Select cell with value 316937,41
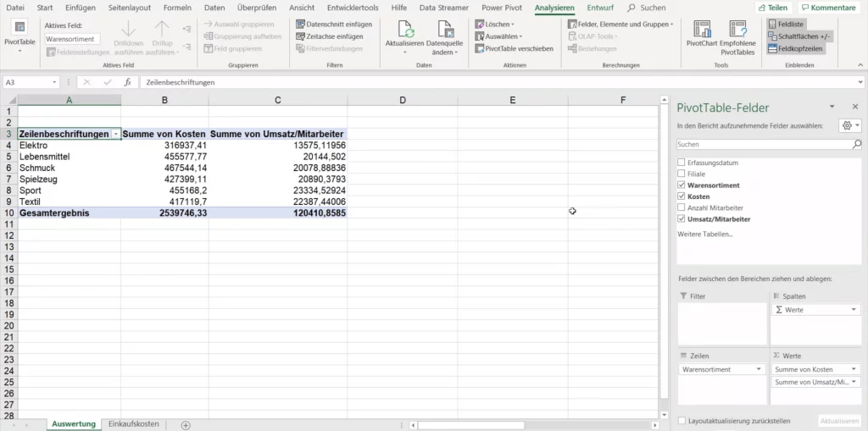The height and width of the screenshot is (431, 868). coord(165,146)
